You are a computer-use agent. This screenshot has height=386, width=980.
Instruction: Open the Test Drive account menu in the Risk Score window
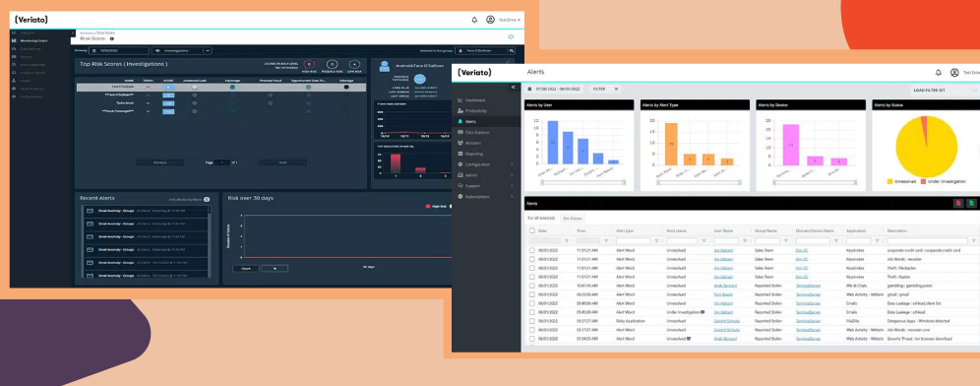(510, 20)
